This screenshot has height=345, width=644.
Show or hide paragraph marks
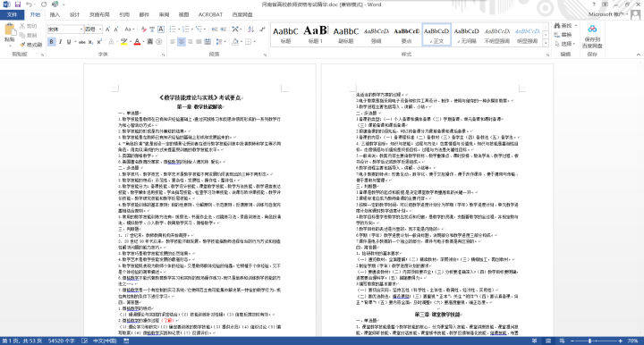click(x=262, y=29)
